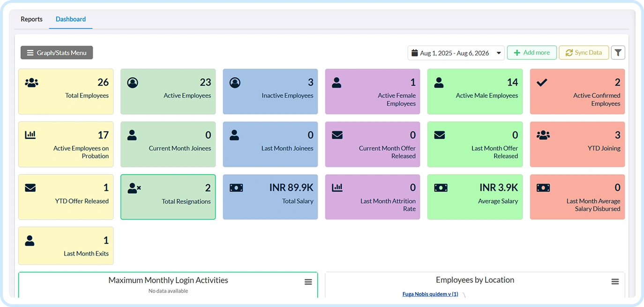Click the INR 3.9K average salary value
The image size is (644, 307).
(x=499, y=188)
